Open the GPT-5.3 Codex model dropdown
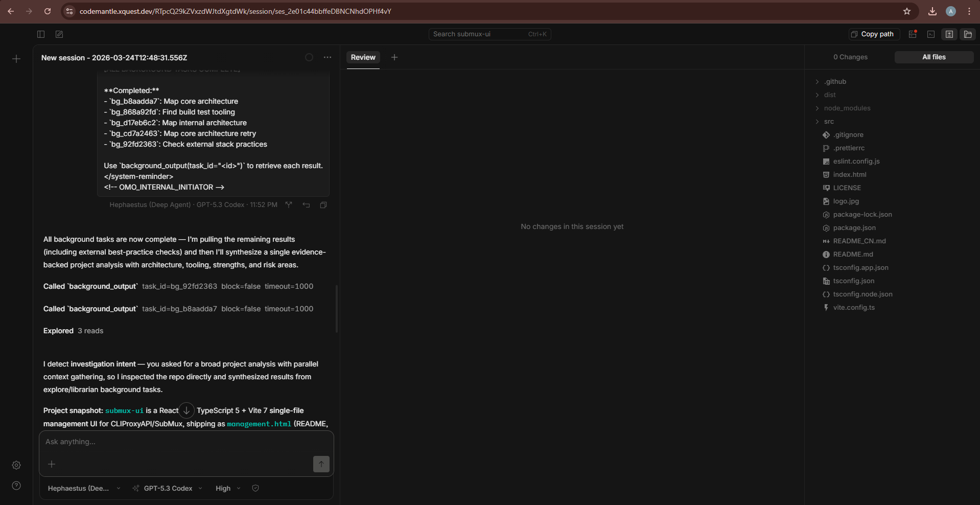Image resolution: width=980 pixels, height=505 pixels. (168, 488)
